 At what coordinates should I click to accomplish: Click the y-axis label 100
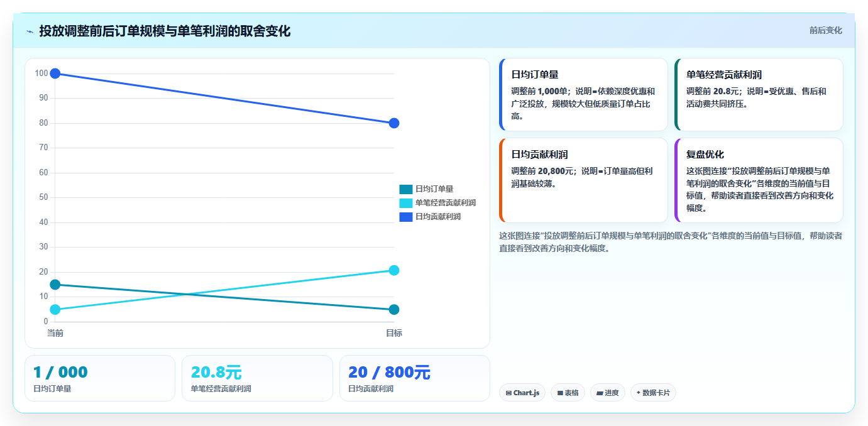(x=41, y=74)
